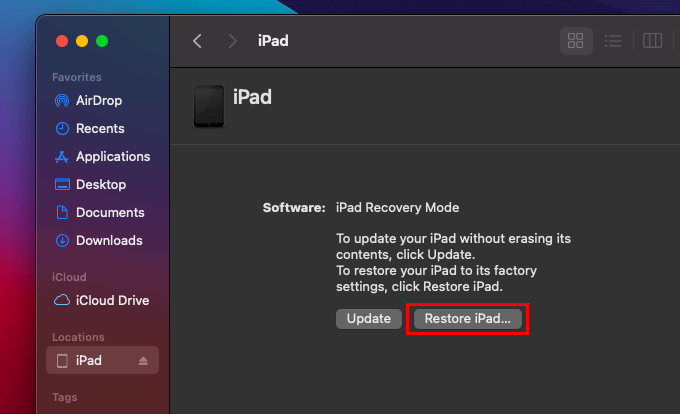Click the Locations section header
The height and width of the screenshot is (414, 680).
[78, 337]
